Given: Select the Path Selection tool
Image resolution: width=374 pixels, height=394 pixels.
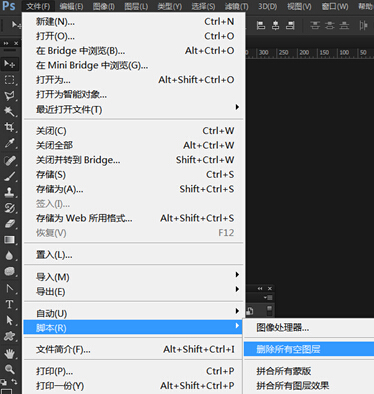Looking at the screenshot, I should point(9,320).
